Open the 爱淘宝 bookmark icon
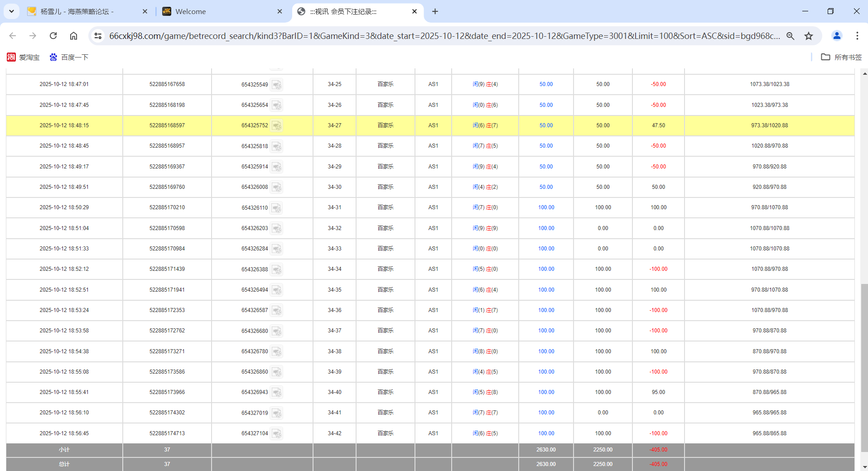Screen dimensions: 868x471 point(11,57)
